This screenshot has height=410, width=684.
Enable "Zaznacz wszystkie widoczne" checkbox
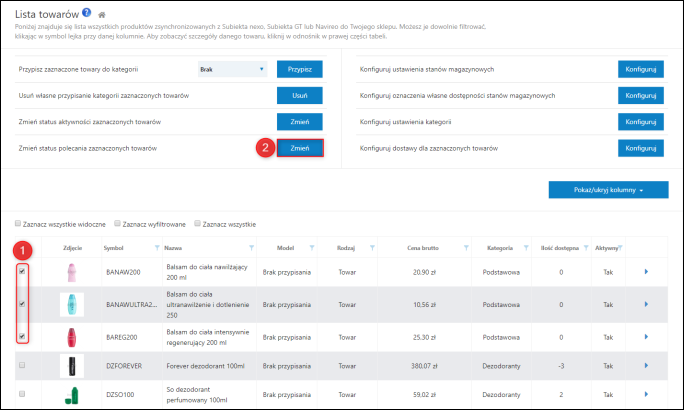coord(18,223)
